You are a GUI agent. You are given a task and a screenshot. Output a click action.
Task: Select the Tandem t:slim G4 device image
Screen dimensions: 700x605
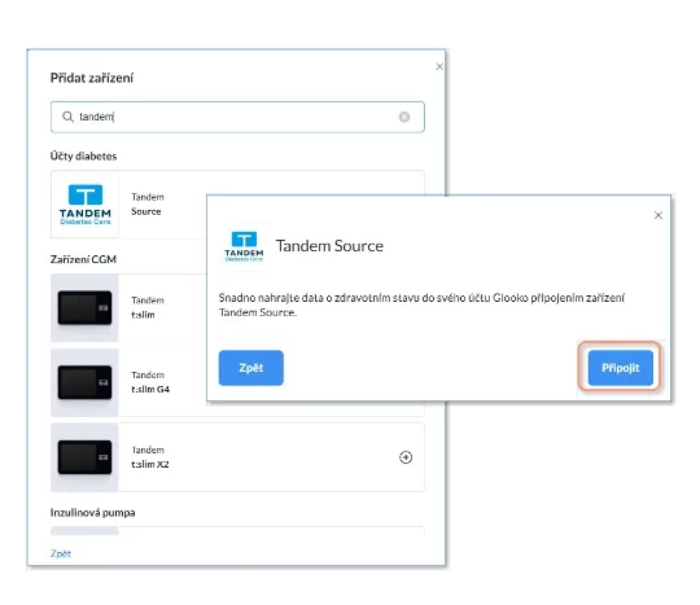(85, 383)
